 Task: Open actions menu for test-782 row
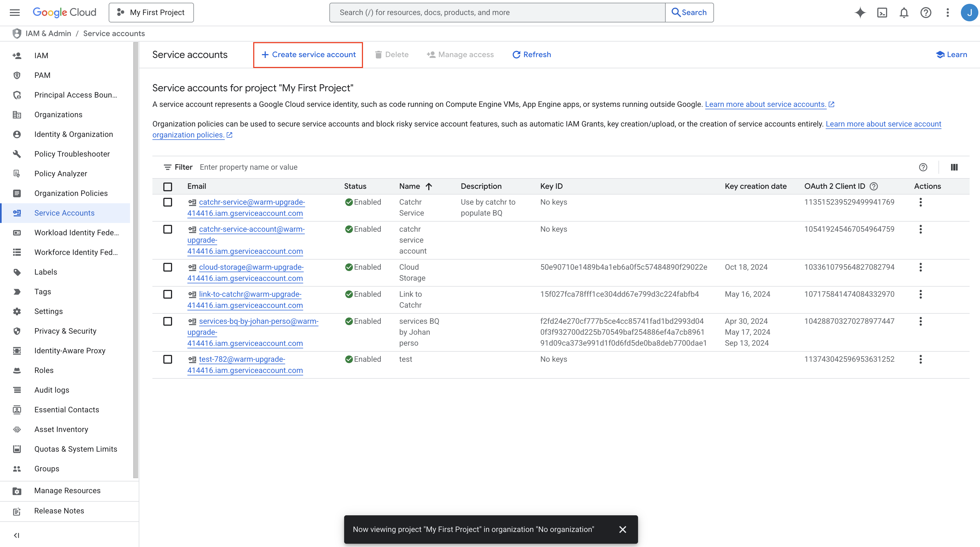pyautogui.click(x=920, y=359)
